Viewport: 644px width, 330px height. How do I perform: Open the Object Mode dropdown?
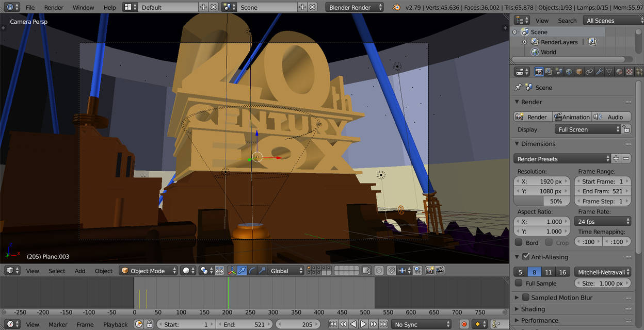coord(149,270)
